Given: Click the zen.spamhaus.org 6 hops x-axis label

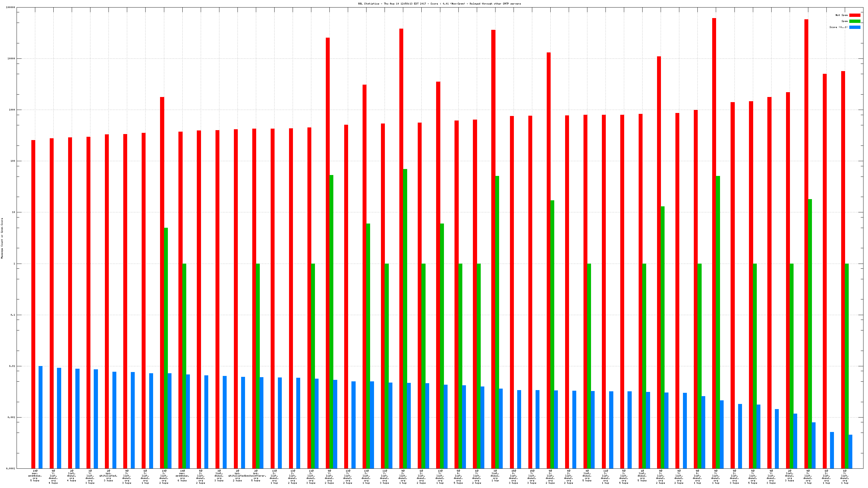Looking at the screenshot, I should (x=182, y=476).
